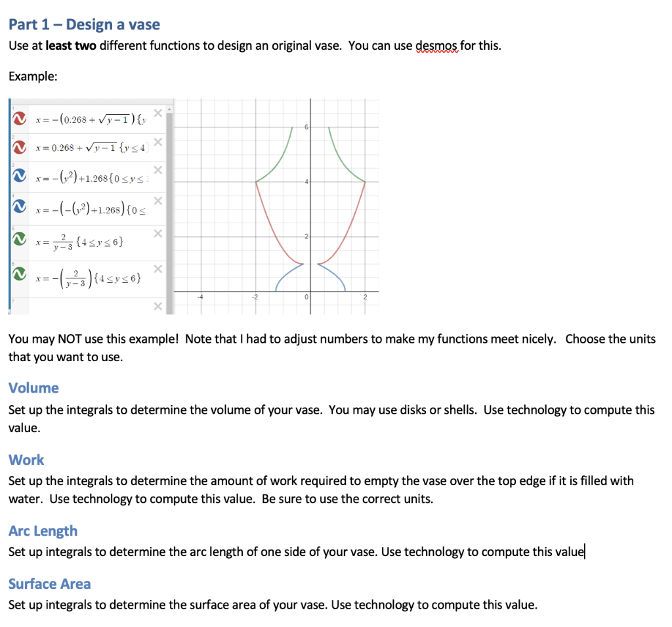Click the underlined word desmos

pos(437,45)
